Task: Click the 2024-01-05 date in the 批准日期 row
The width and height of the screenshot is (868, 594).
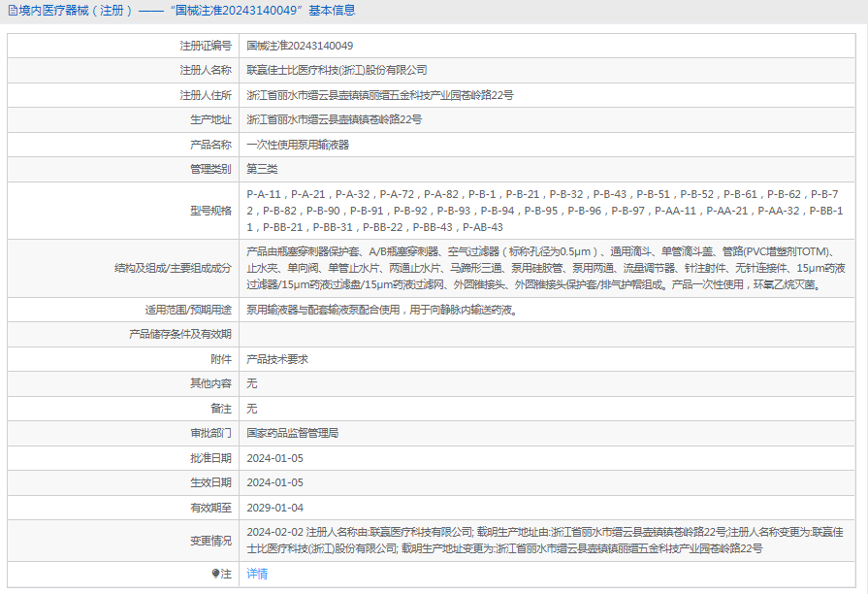Action: click(x=275, y=458)
